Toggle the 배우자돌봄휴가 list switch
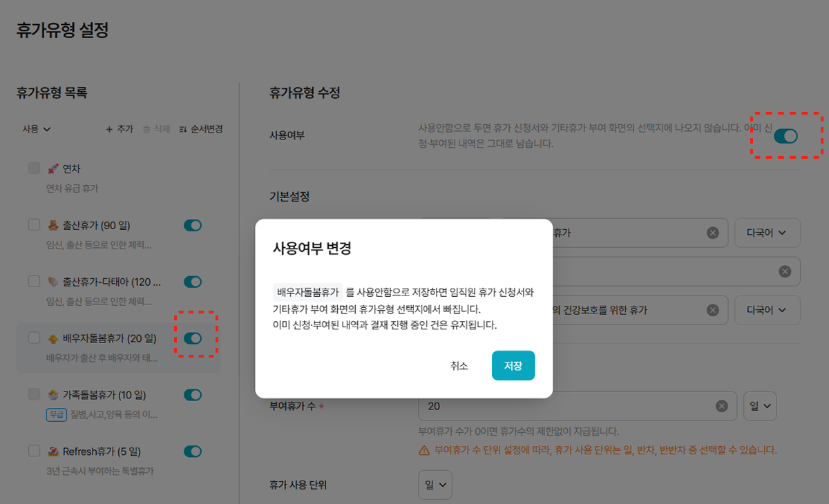 193,338
